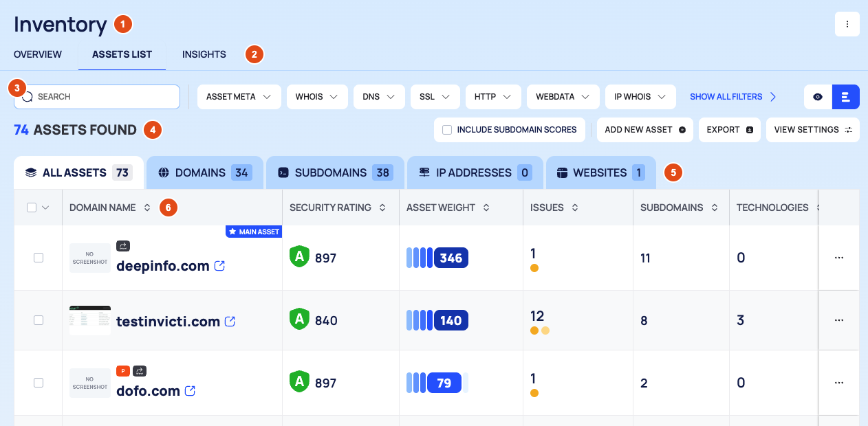Select the list layout view icon

(x=846, y=97)
